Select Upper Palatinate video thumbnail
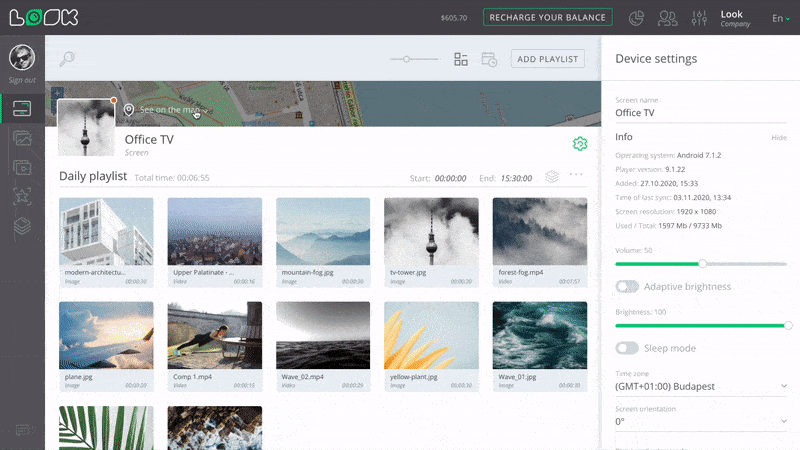The image size is (800, 450). (x=215, y=232)
